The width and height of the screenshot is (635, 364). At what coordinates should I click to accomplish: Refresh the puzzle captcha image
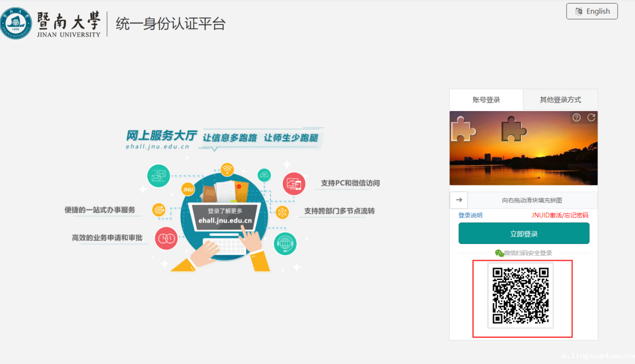coord(591,117)
